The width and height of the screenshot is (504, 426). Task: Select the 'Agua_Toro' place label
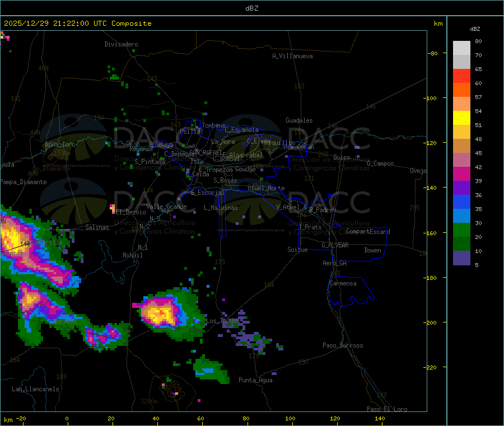click(60, 144)
